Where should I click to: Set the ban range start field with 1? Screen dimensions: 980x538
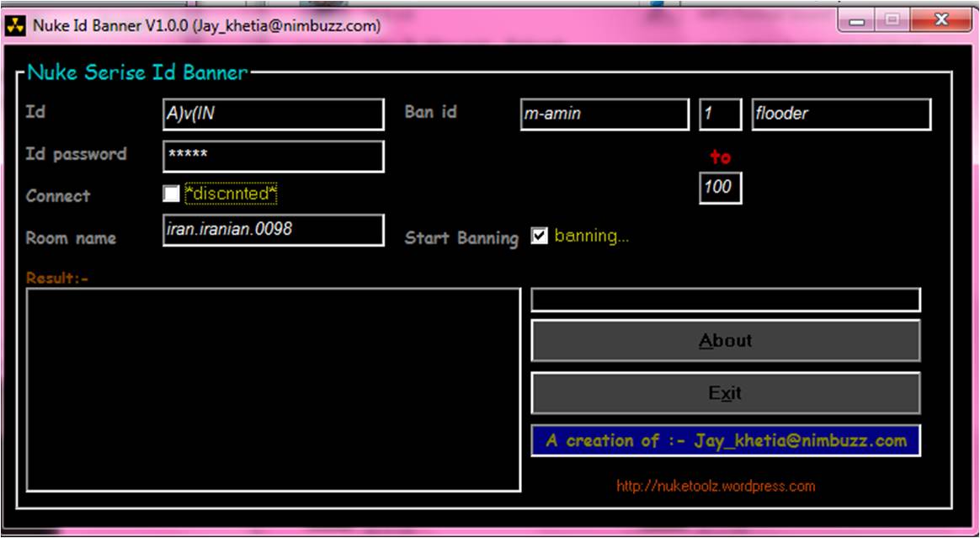point(720,115)
